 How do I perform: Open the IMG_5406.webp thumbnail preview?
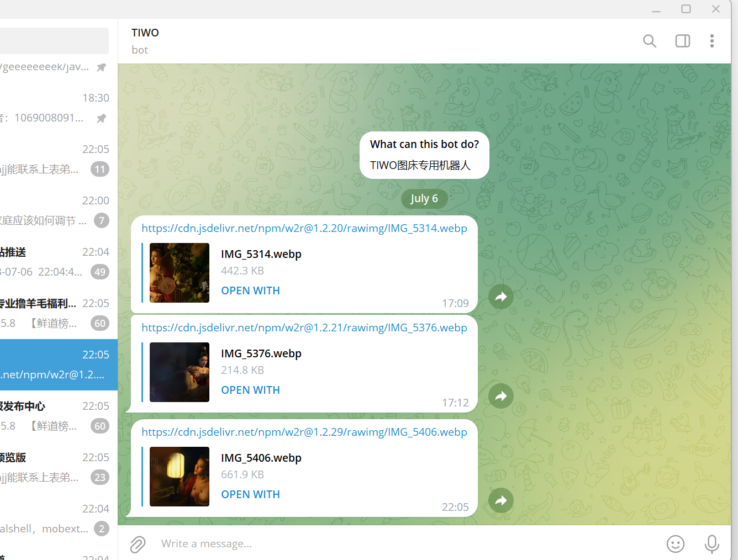pos(180,477)
